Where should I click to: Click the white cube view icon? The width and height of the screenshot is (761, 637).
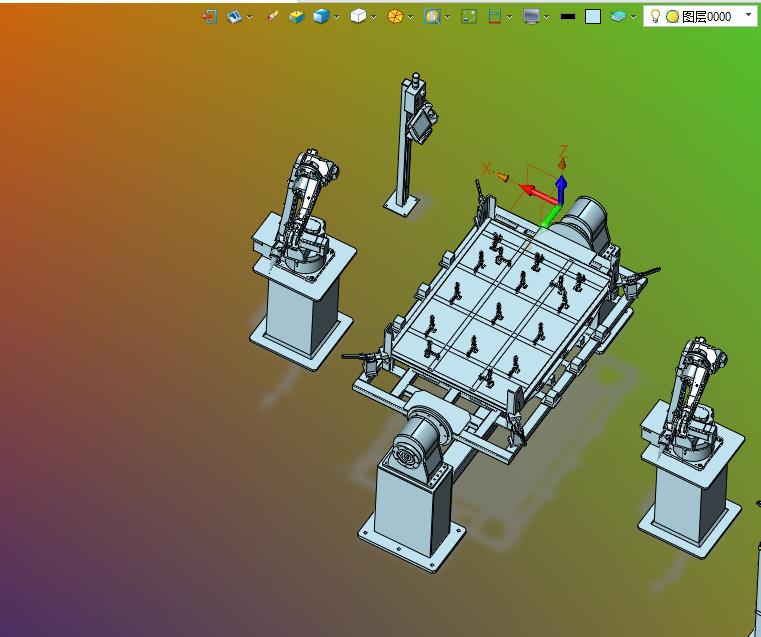click(x=358, y=16)
